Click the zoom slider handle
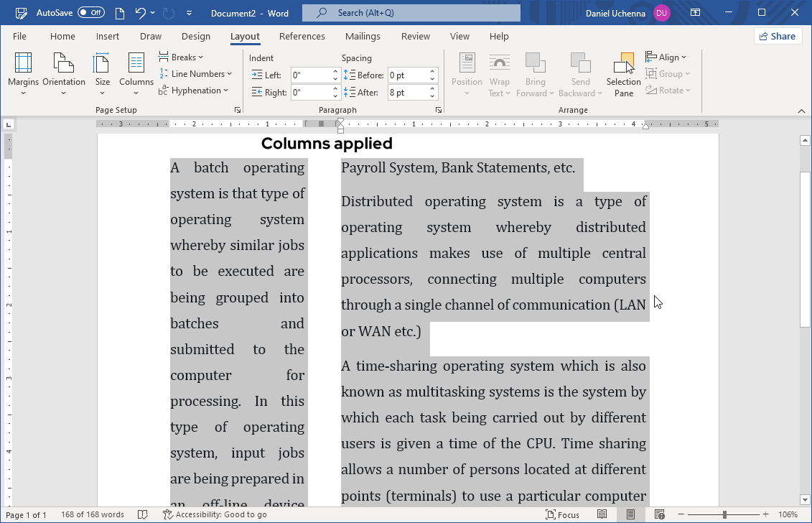 click(x=724, y=514)
